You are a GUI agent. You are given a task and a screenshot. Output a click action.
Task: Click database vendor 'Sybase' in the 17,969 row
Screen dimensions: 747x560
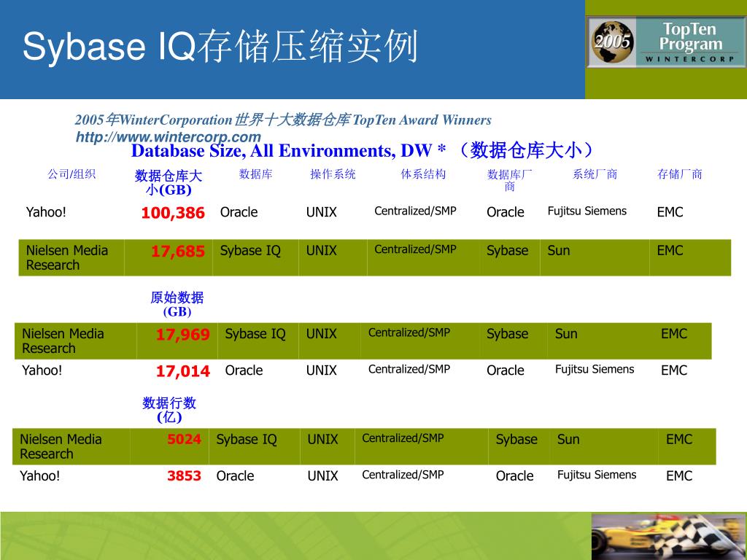click(x=508, y=334)
